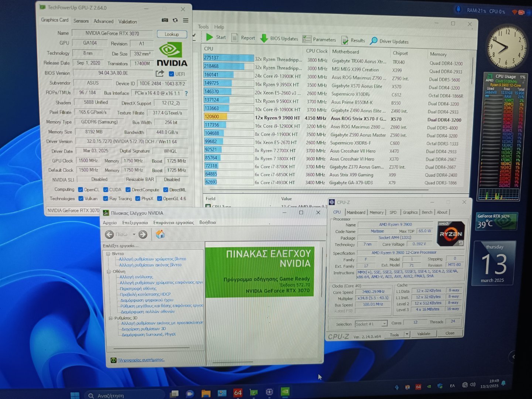Viewport: 532px width, 399px height.
Task: Click the BIOS export share icon in GPU-Z
Action: point(160,74)
